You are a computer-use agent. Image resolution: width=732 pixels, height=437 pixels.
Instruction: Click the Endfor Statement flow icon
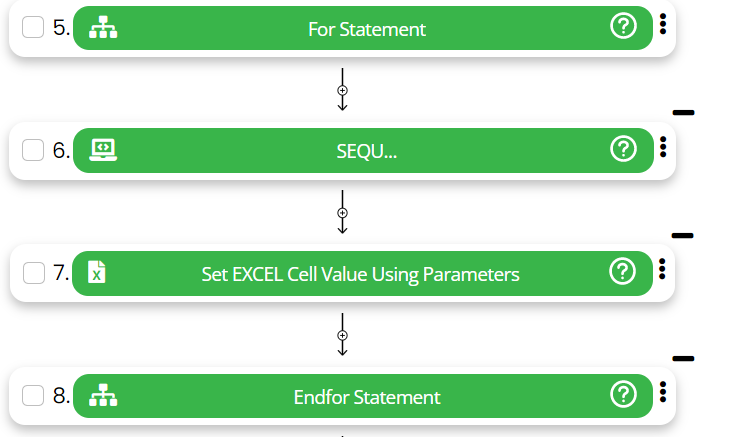(x=102, y=396)
